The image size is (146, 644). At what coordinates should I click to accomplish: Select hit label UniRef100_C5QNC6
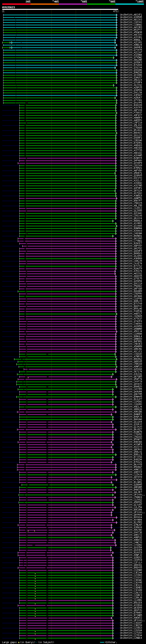pos(131,497)
